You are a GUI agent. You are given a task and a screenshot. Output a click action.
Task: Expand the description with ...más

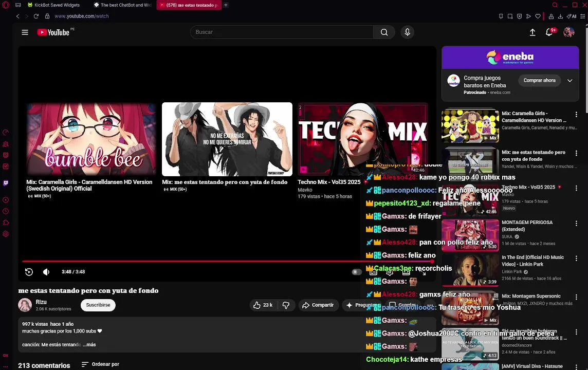coord(89,344)
